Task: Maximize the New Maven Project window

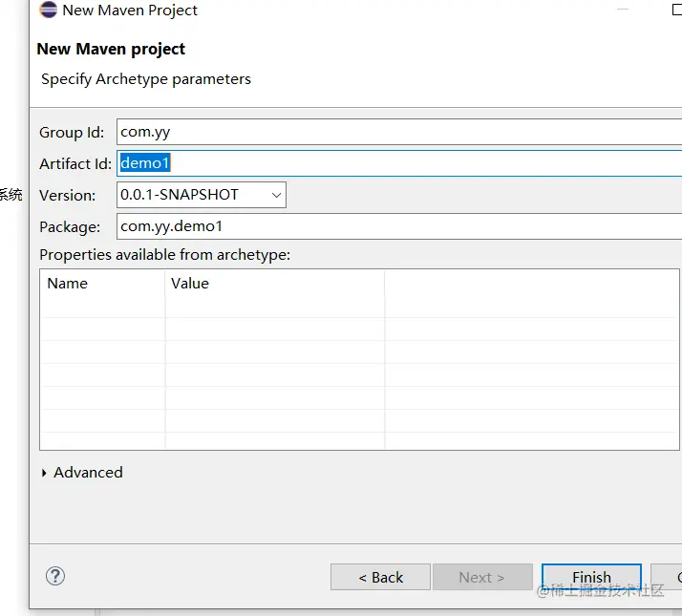Action: [x=676, y=10]
